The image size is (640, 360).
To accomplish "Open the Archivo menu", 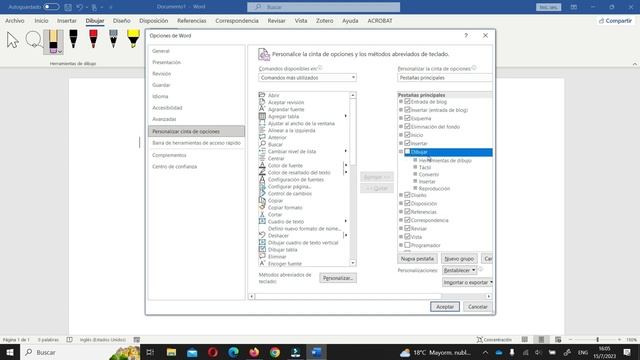I will click(15, 20).
